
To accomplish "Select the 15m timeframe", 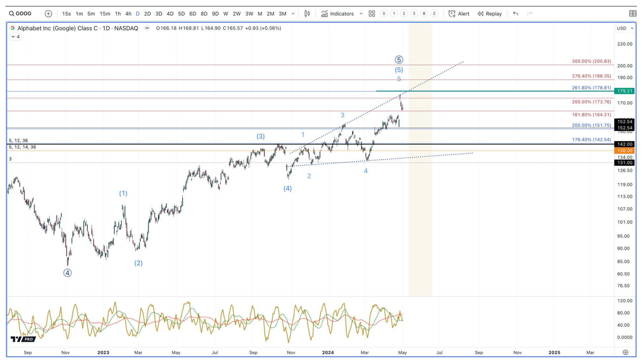I will pyautogui.click(x=105, y=14).
